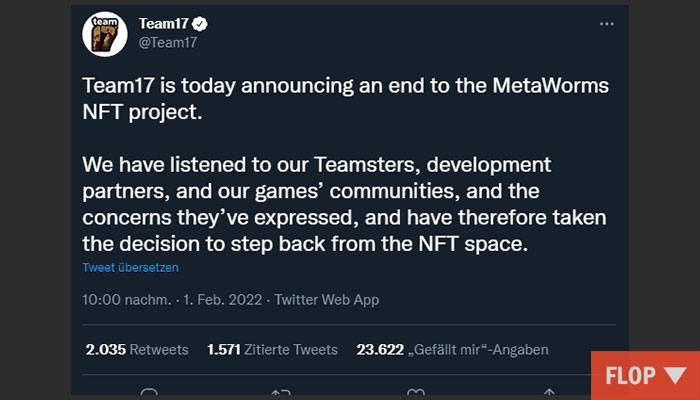This screenshot has width=700, height=400.
Task: Open the Twitter Web App source link
Action: [326, 299]
